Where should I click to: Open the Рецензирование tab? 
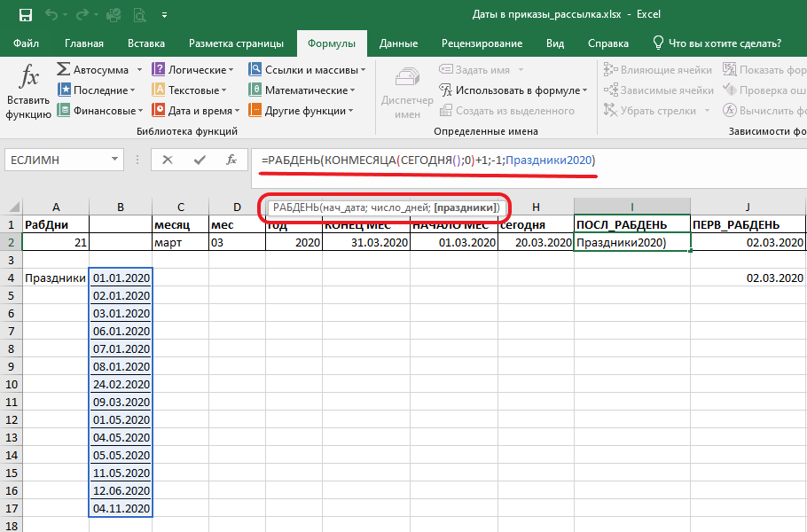tap(482, 43)
